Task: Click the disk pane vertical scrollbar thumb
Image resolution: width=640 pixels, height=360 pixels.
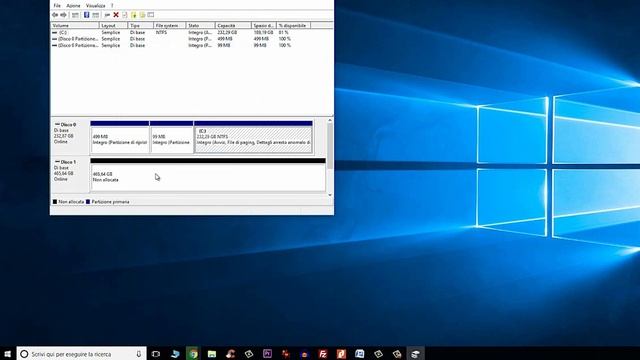Action: (x=330, y=146)
